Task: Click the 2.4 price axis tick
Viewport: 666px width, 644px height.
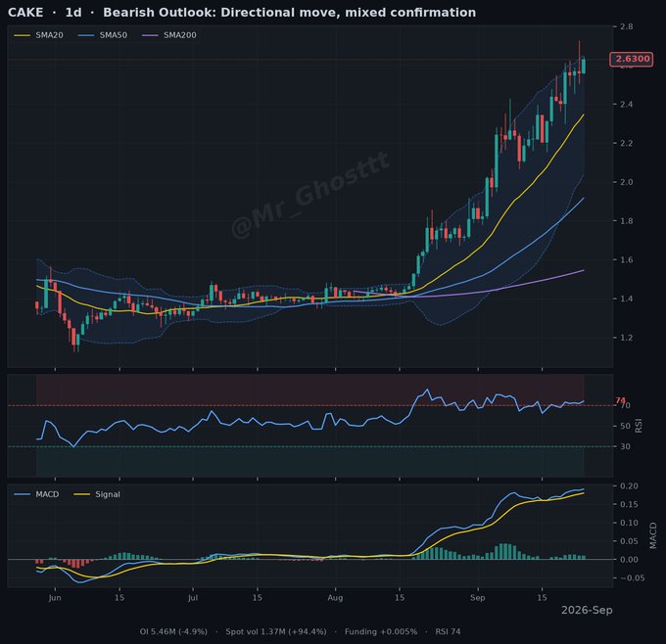Action: tap(626, 105)
